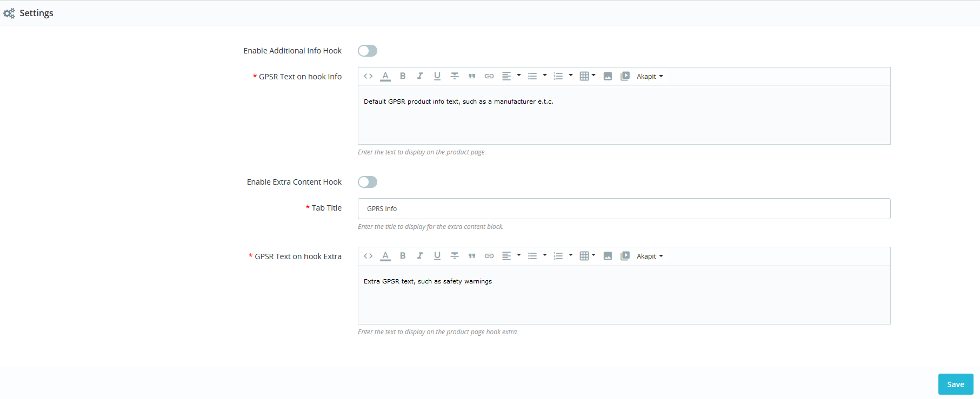Apply bold in the hook Info editor
The width and height of the screenshot is (980, 399).
coord(403,76)
